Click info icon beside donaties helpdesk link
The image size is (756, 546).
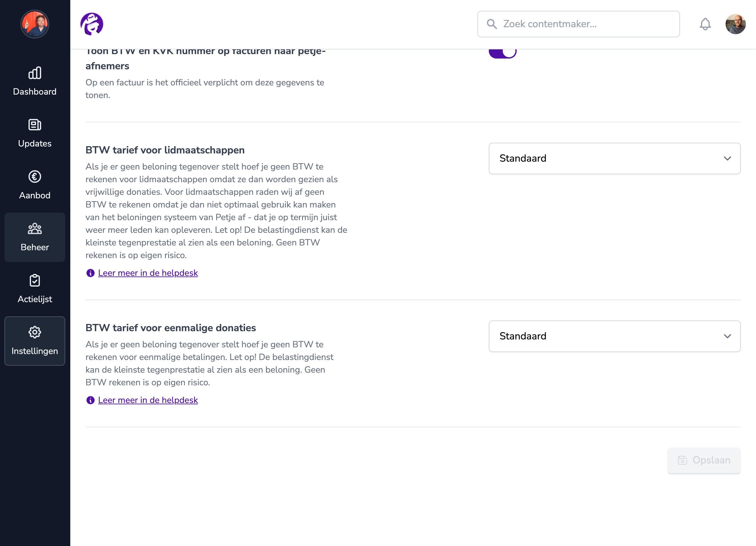tap(90, 400)
